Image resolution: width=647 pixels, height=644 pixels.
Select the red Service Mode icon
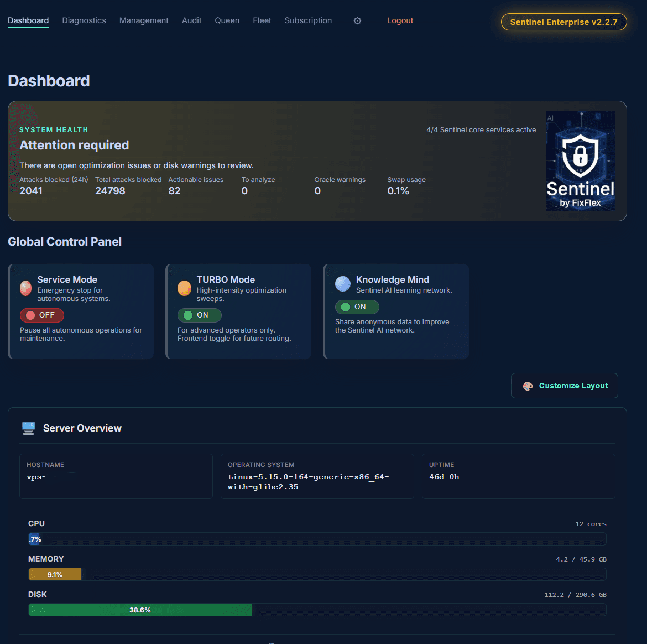(x=25, y=288)
